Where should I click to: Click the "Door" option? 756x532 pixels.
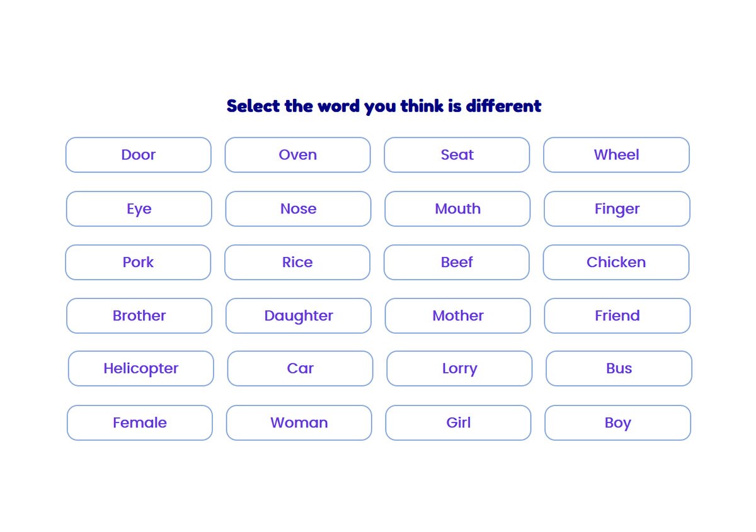click(138, 155)
